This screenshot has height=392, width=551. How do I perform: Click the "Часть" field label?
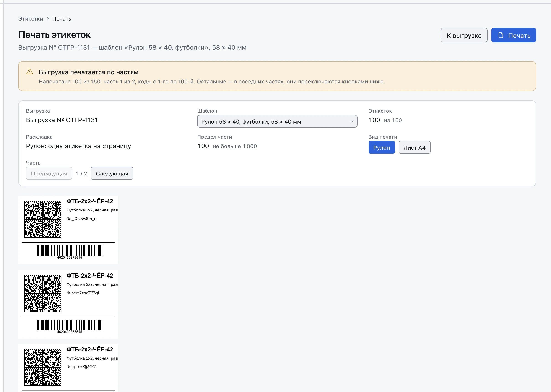point(33,163)
